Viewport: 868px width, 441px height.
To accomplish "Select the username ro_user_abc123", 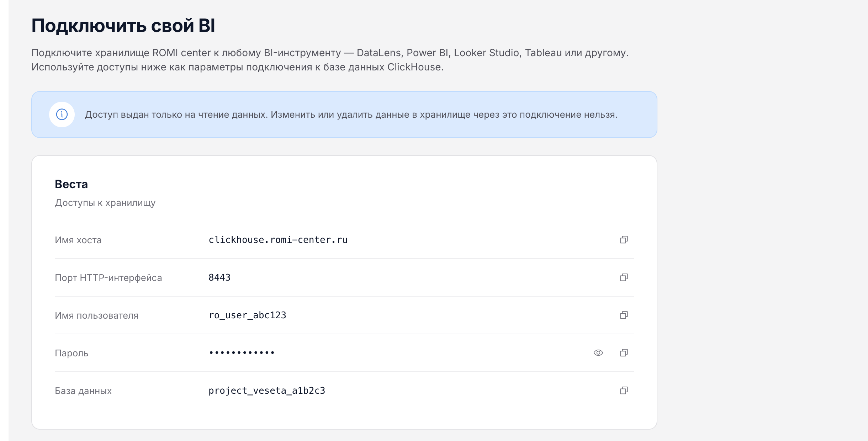I will point(247,315).
